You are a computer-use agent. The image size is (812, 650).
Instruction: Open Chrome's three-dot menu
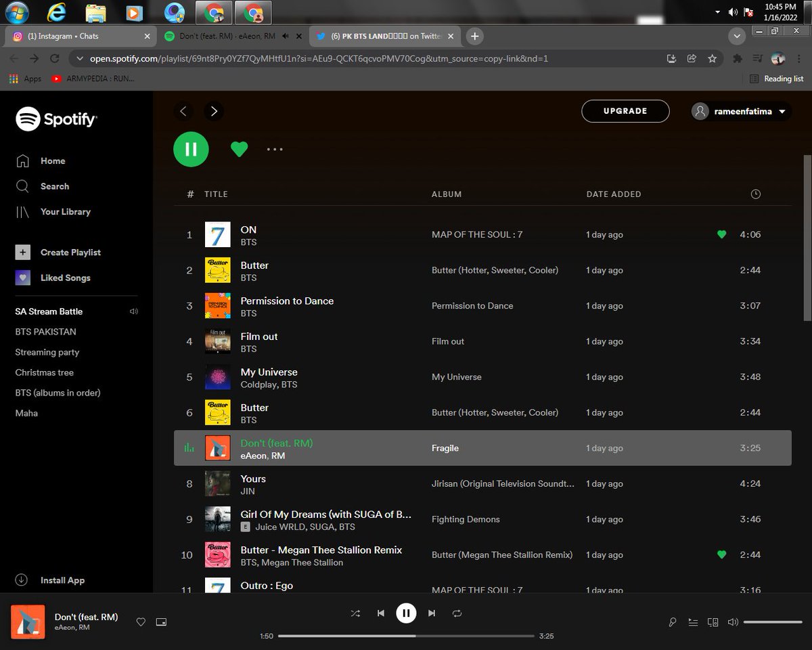798,59
